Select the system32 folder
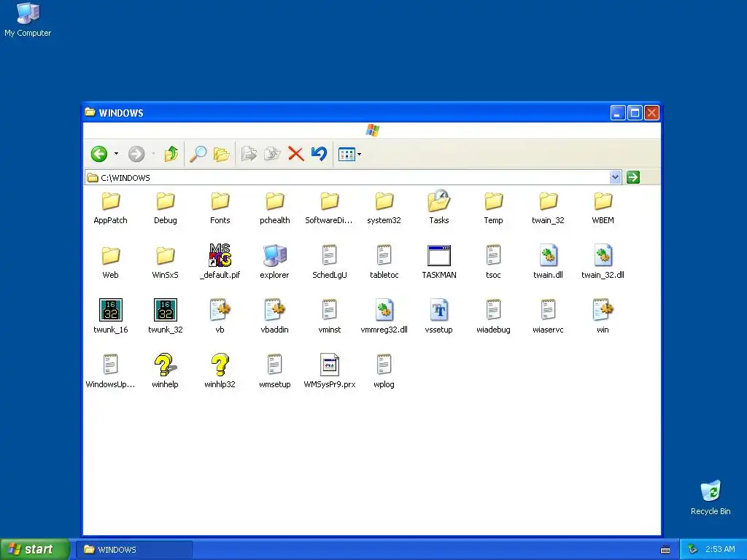Screen dimensions: 747x560 [384, 208]
